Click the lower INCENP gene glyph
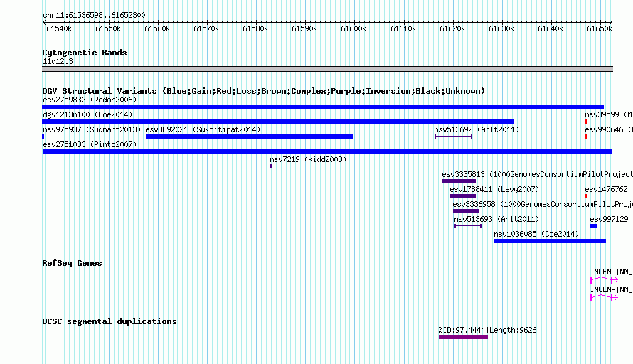This screenshot has height=364, width=633. pyautogui.click(x=604, y=297)
